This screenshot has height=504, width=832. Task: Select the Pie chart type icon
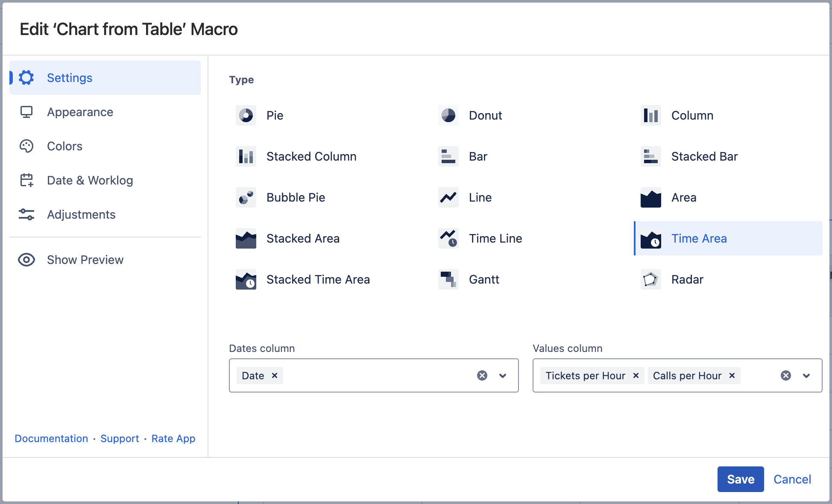point(246,115)
